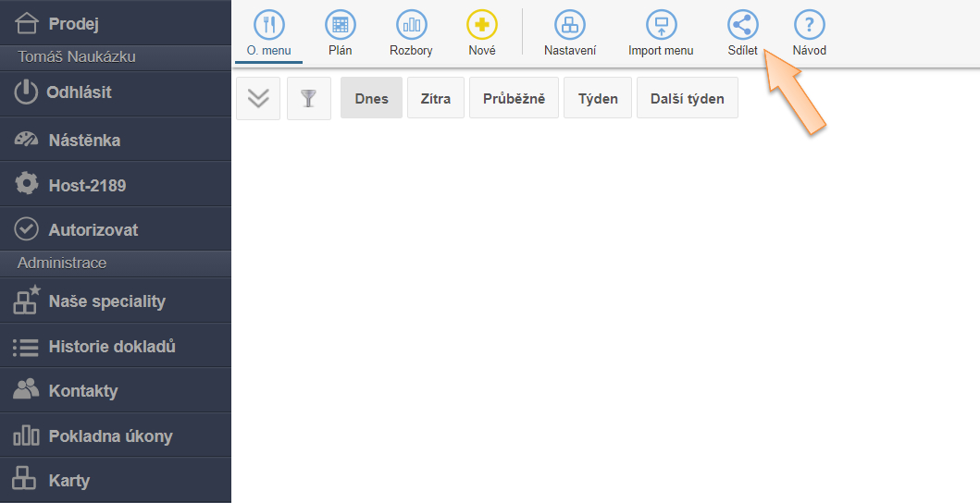
Task: Open the O. menu fork and knife icon
Action: point(268,25)
